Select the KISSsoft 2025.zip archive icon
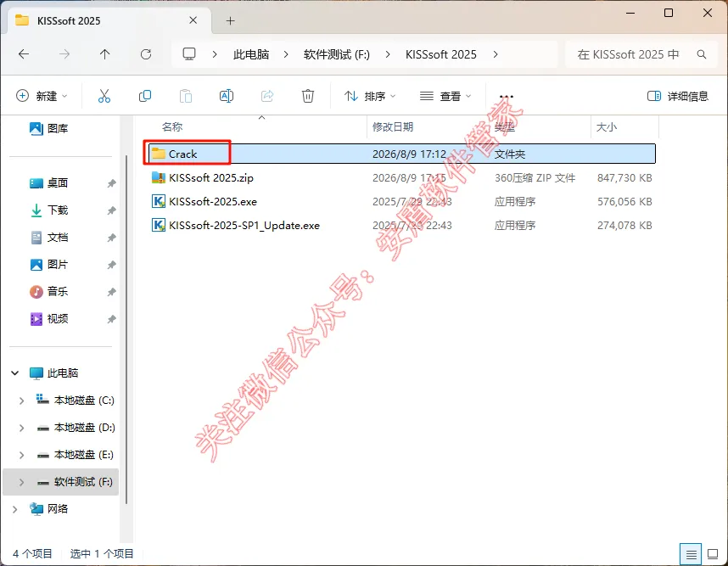The width and height of the screenshot is (728, 566). click(159, 177)
